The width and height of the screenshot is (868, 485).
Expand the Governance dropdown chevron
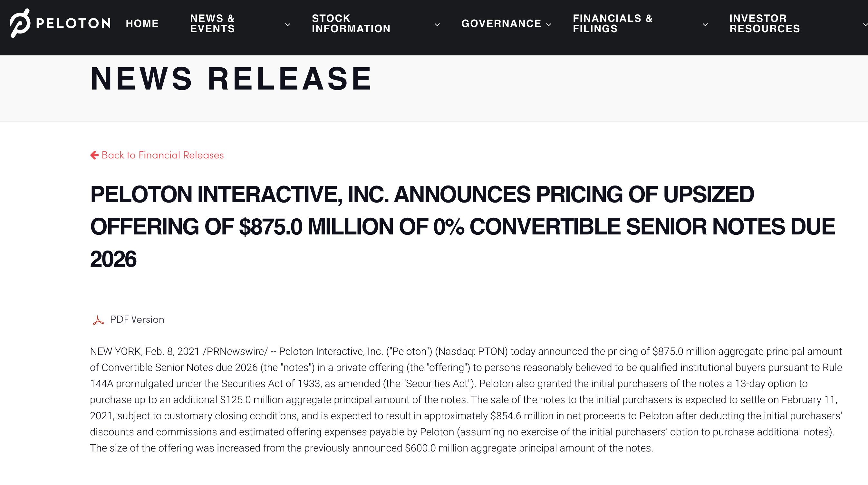click(x=549, y=24)
